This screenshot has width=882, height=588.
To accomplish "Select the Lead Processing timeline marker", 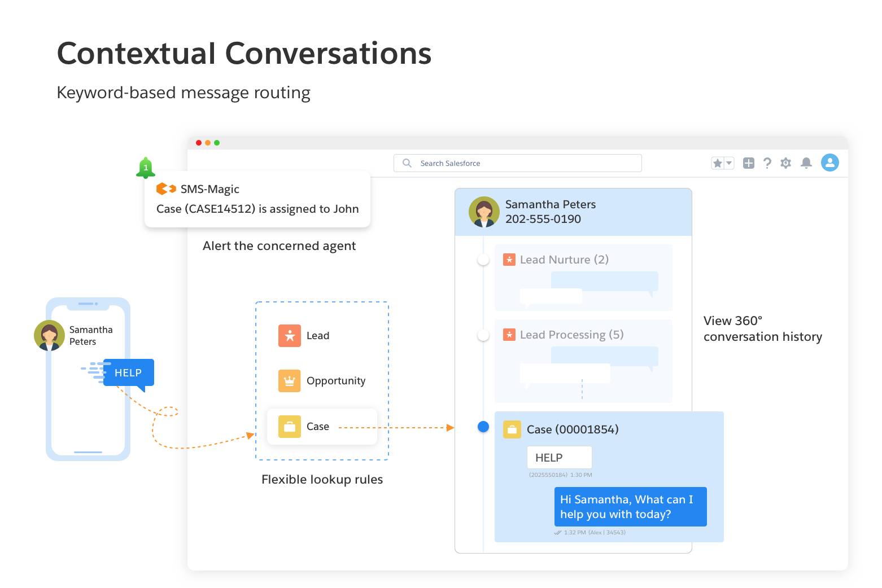I will tap(483, 335).
